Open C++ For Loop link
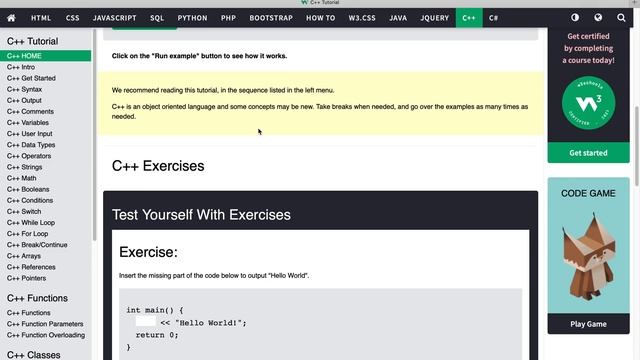This screenshot has width=640, height=360. point(27,233)
